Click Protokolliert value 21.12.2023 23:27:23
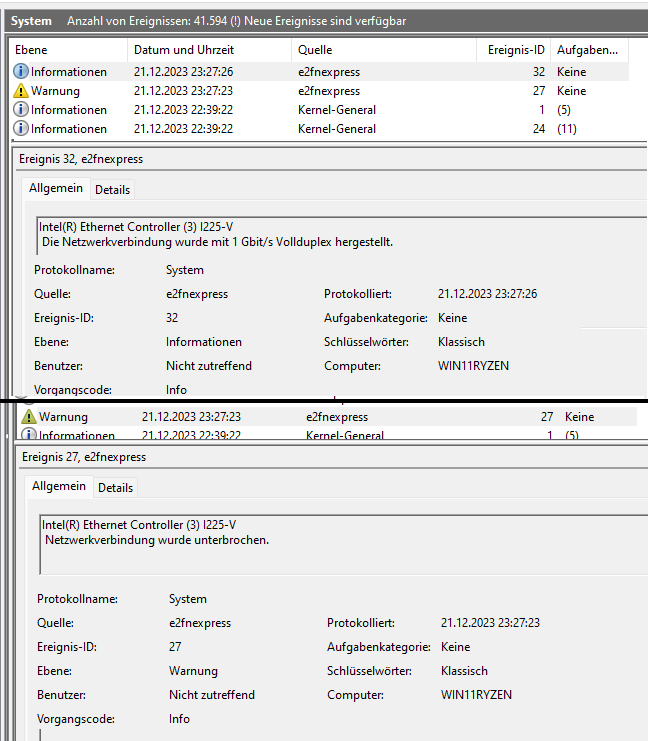 pyautogui.click(x=490, y=623)
